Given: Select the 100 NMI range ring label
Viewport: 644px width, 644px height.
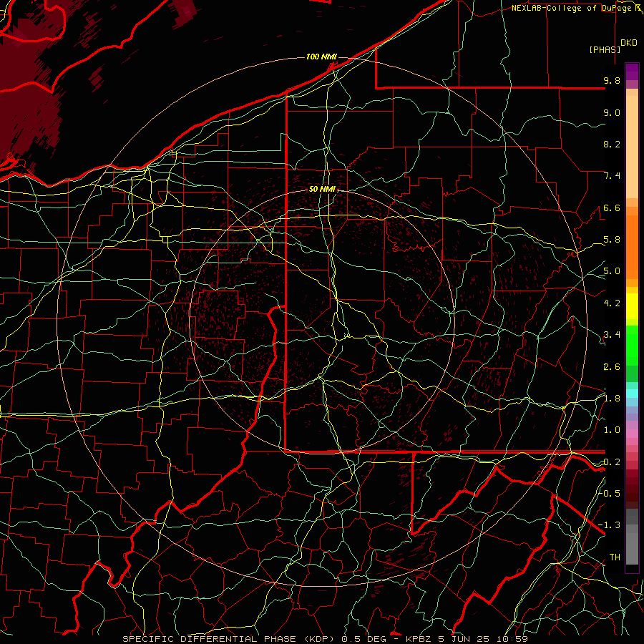Looking at the screenshot, I should [x=321, y=57].
